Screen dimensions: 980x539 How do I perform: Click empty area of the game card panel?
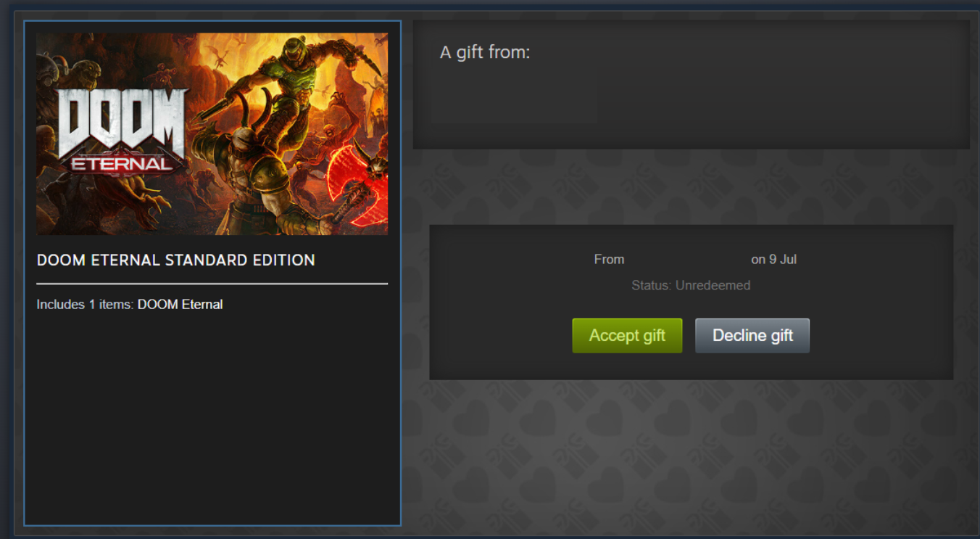point(212,421)
